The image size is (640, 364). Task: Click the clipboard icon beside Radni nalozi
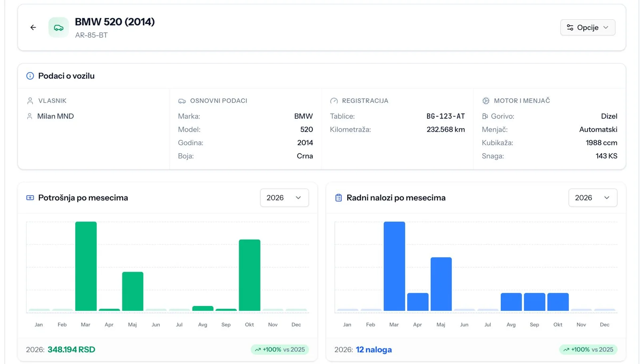338,198
